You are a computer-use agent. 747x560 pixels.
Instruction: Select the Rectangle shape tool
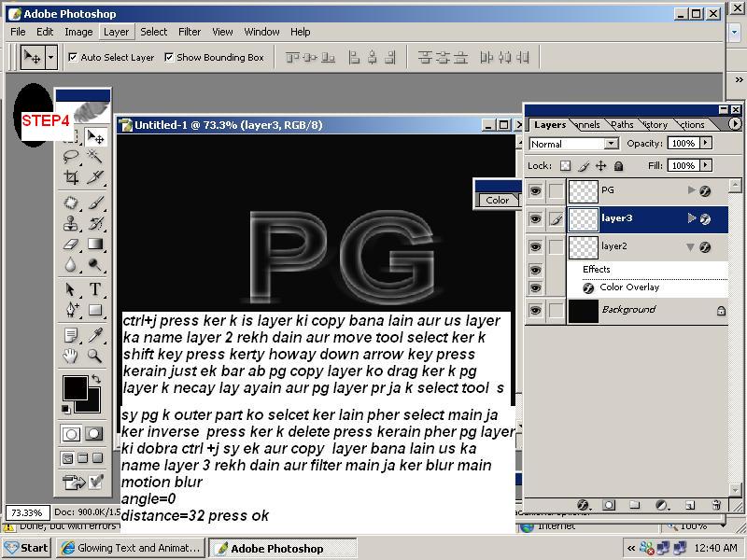coord(95,310)
